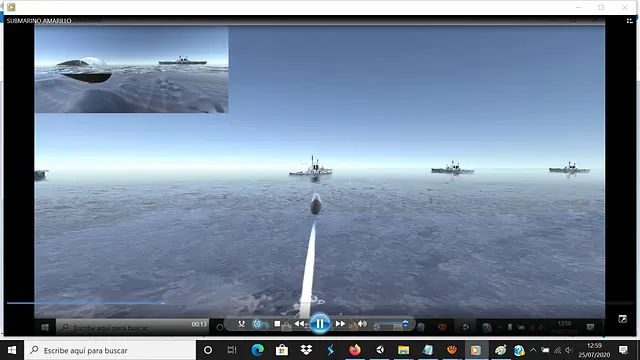Stop playback with the square stop button
Screen dimensions: 640x360
[x=277, y=324]
